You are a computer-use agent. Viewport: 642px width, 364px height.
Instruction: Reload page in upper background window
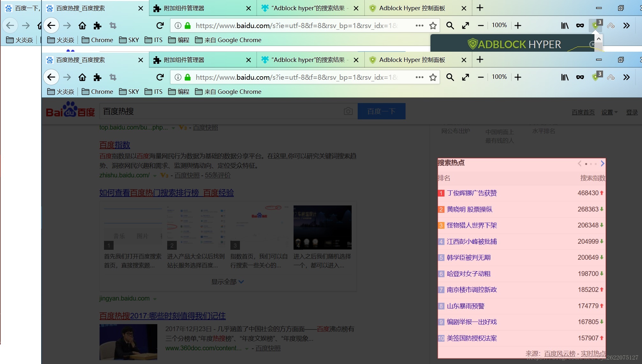[160, 26]
